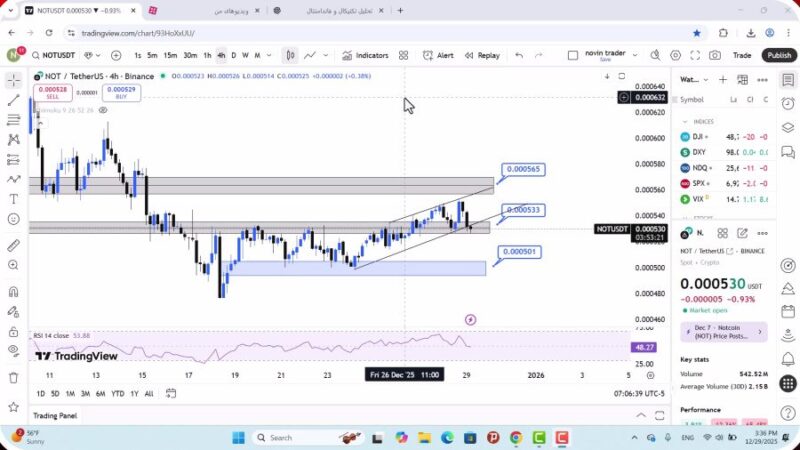800x450 pixels.
Task: Click the red SELL price button
Action: (x=52, y=92)
